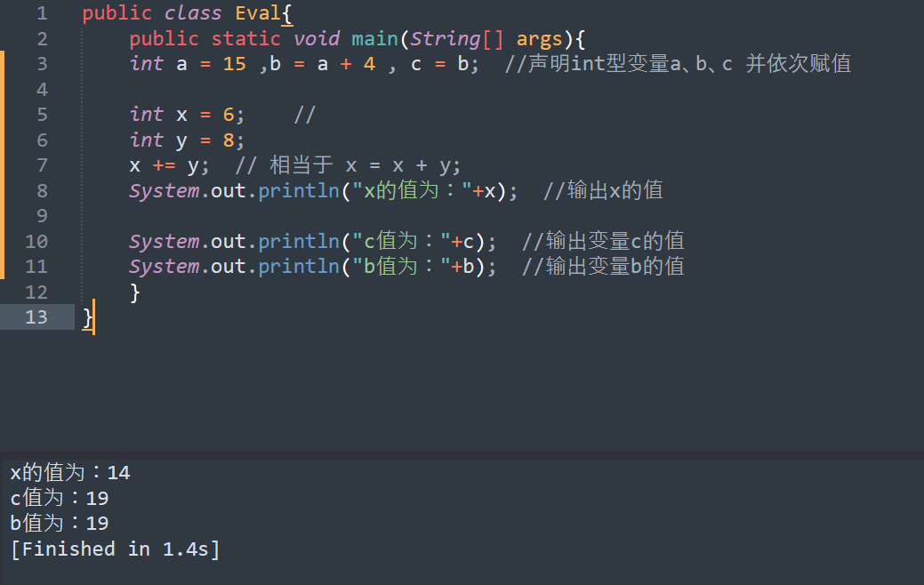
Task: Click the number 15 on line 3
Action: [x=235, y=64]
